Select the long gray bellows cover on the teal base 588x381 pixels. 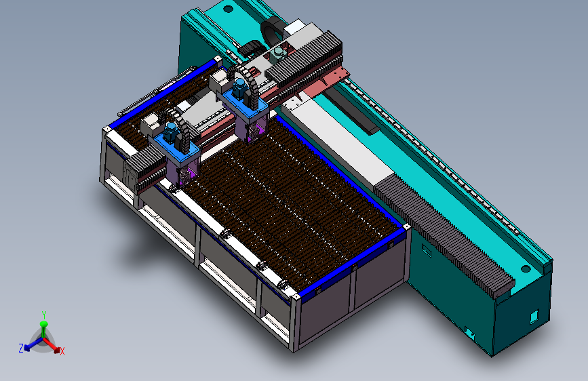[x=444, y=235]
